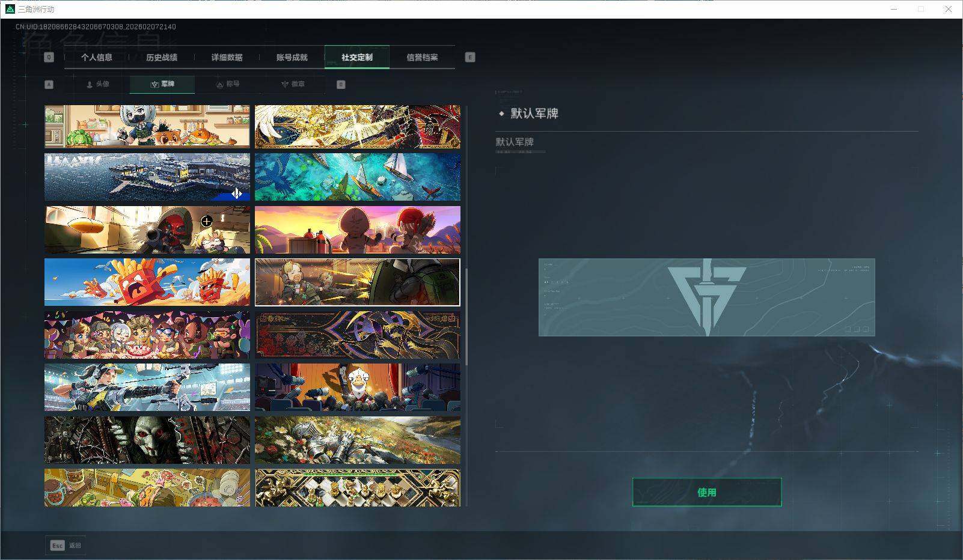This screenshot has height=560, width=963.
Task: Click the Q key hint icon
Action: (x=49, y=57)
